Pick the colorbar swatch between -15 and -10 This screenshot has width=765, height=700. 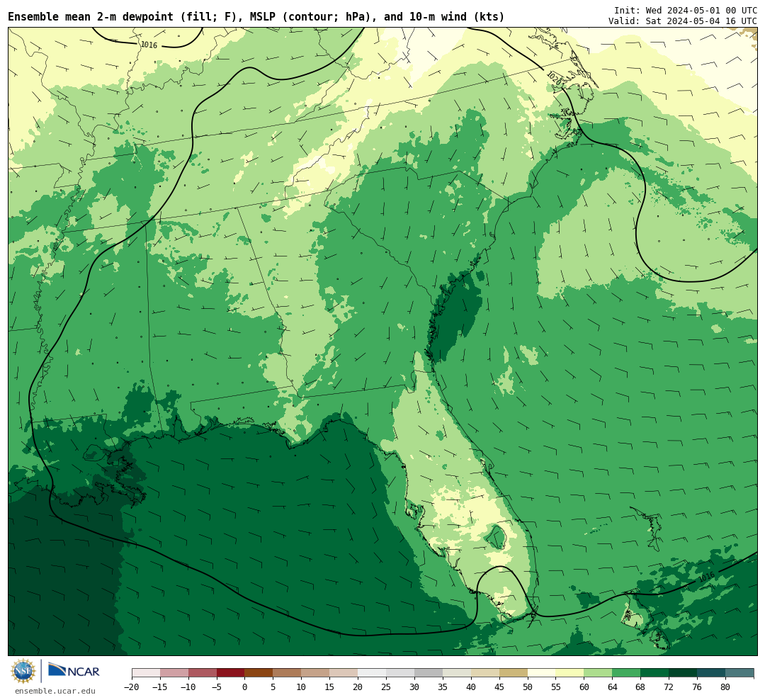174,672
